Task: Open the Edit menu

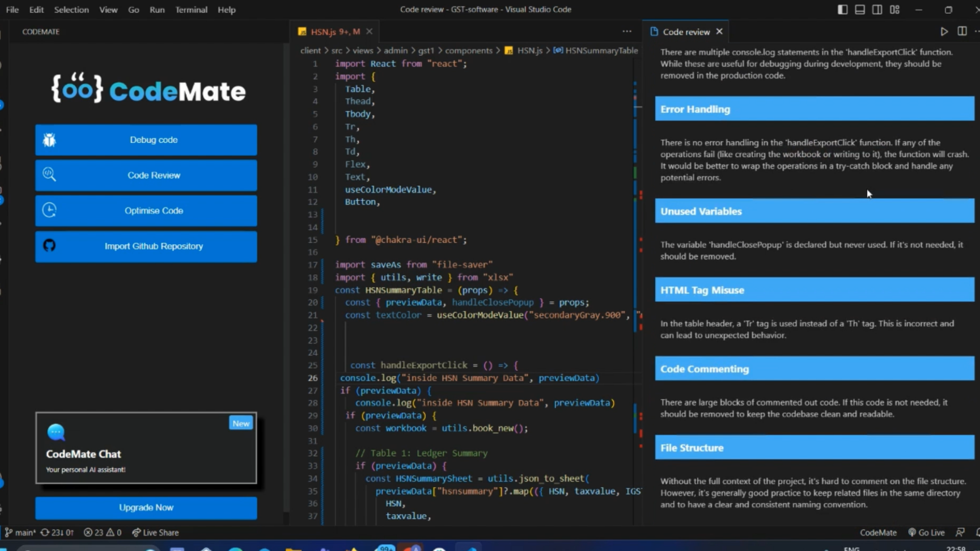Action: coord(36,10)
